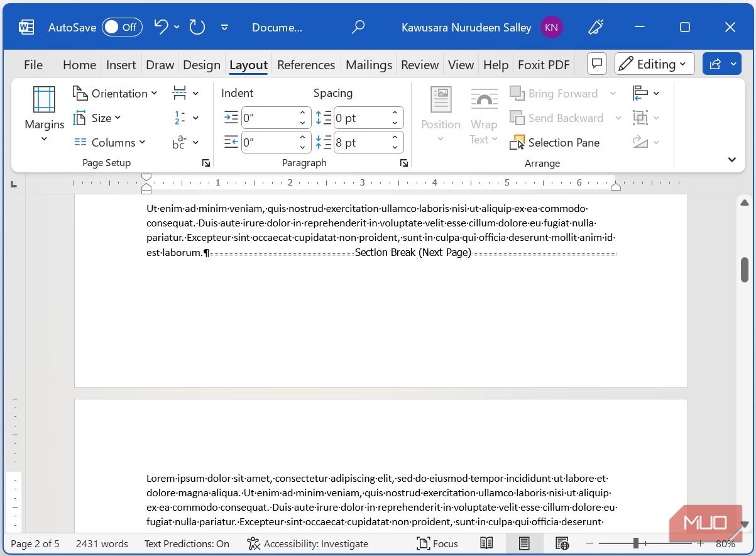Open the Search magnifier icon

[x=358, y=27]
